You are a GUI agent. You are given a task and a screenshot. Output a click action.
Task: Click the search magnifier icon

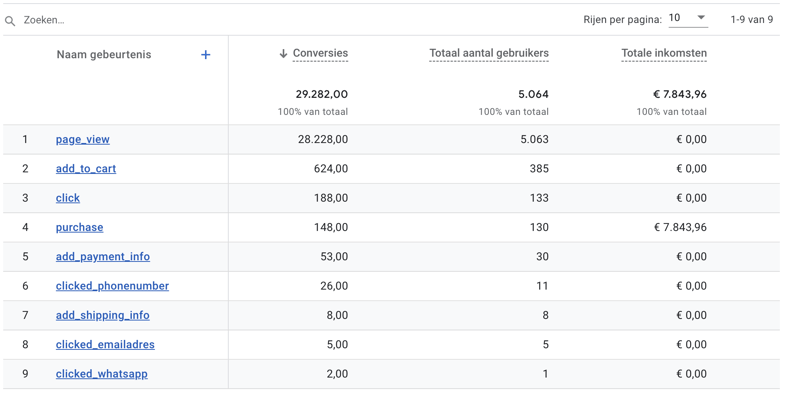(x=10, y=21)
